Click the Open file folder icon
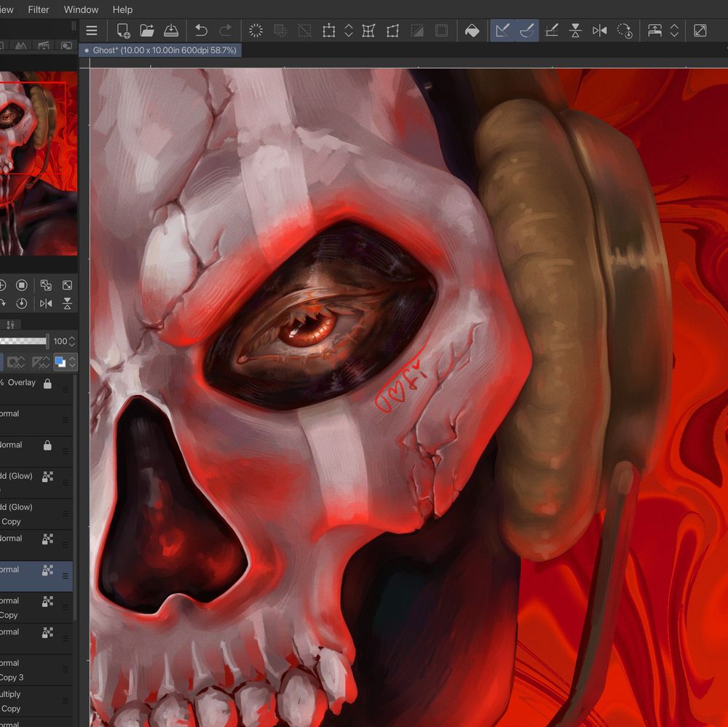This screenshot has width=728, height=727. pos(147,31)
